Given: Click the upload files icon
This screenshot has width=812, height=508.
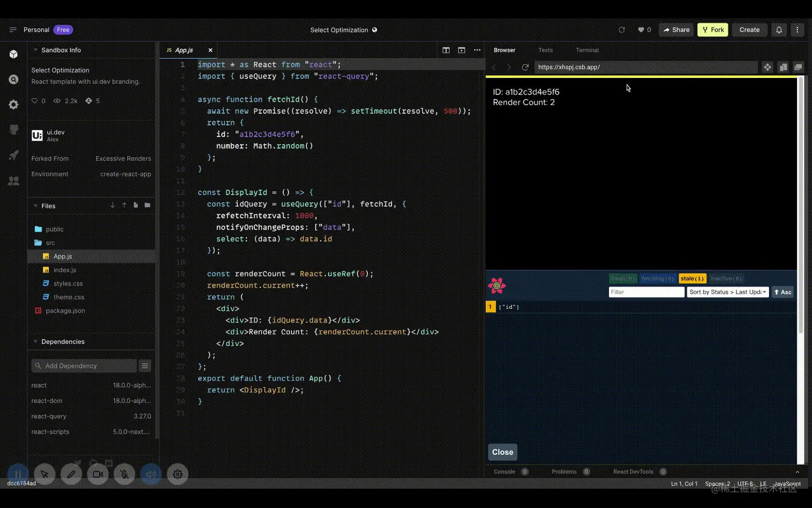Looking at the screenshot, I should click(124, 205).
